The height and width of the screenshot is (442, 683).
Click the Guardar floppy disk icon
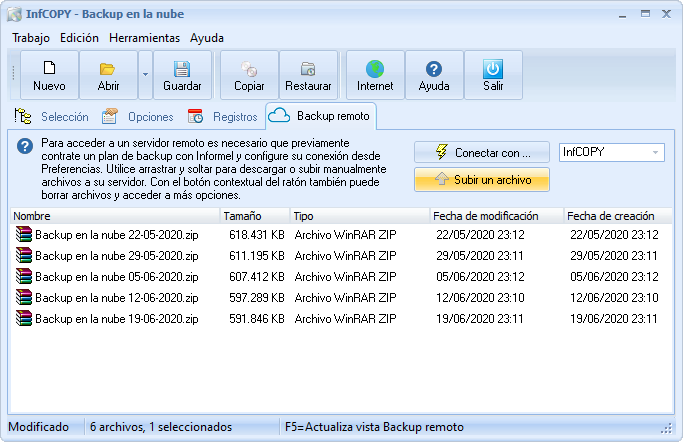coord(182,69)
